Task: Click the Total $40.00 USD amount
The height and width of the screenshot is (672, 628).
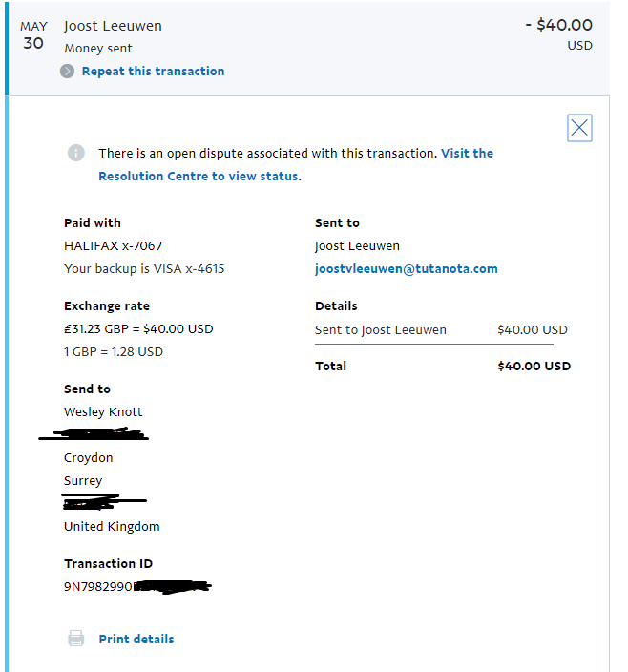Action: coord(534,367)
